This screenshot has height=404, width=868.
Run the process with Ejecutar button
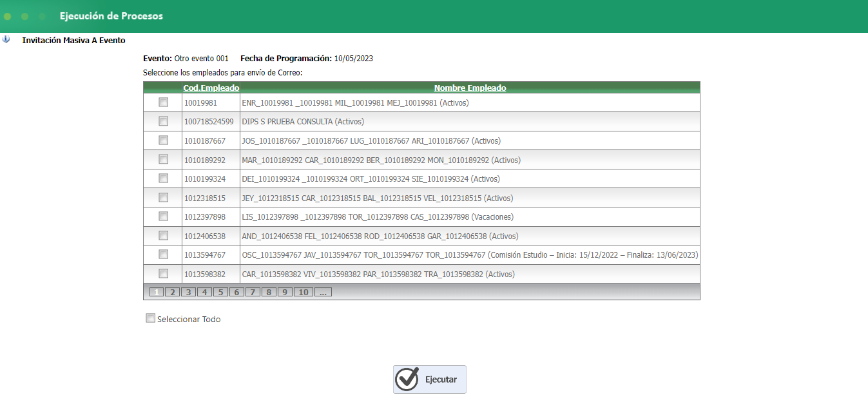(x=430, y=380)
